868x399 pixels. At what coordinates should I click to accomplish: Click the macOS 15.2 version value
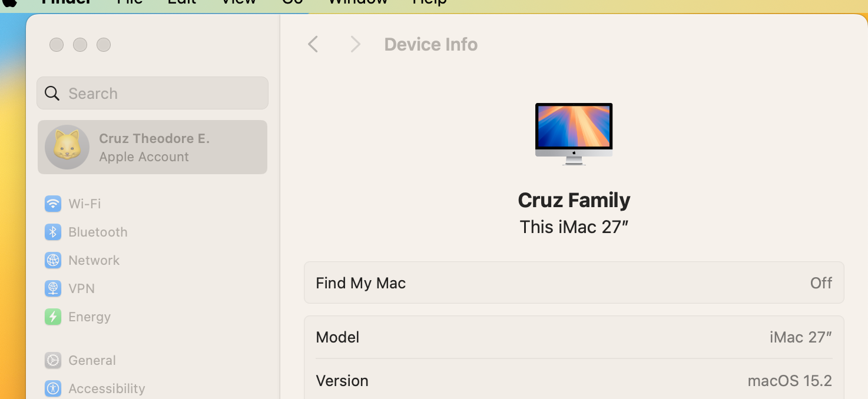coord(789,381)
